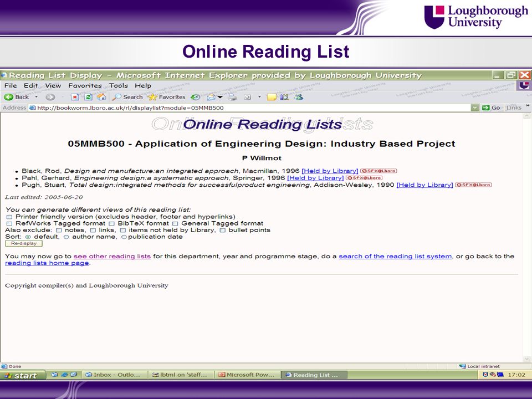
Task: Open Held by Library link for Black
Action: (x=330, y=171)
